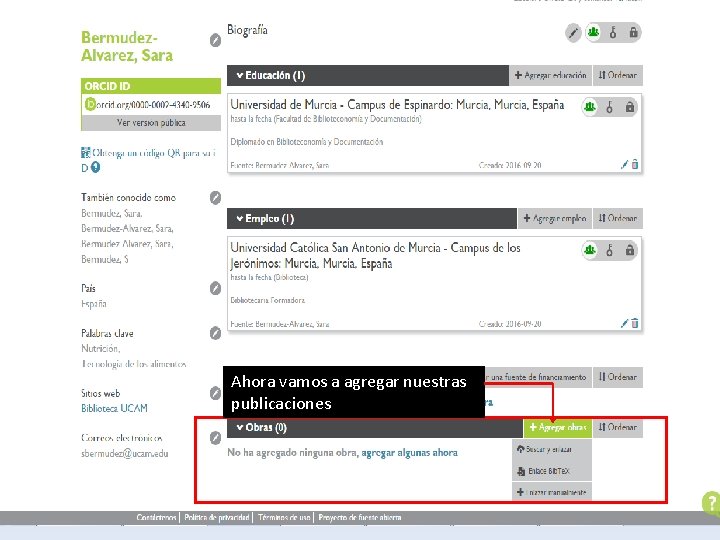Delete the Universidad Católica San Antonio employment entry
The width and height of the screenshot is (720, 540).
tap(635, 323)
